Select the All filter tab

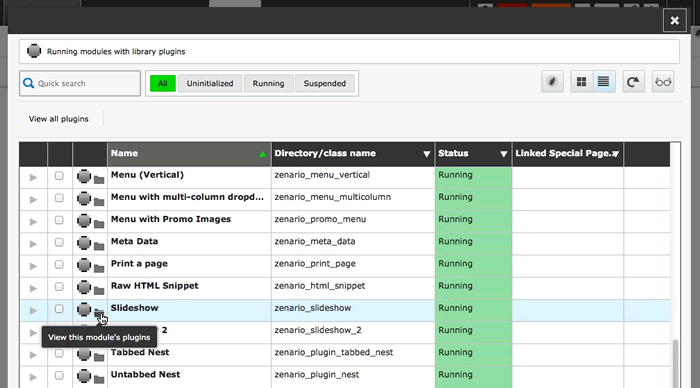162,83
